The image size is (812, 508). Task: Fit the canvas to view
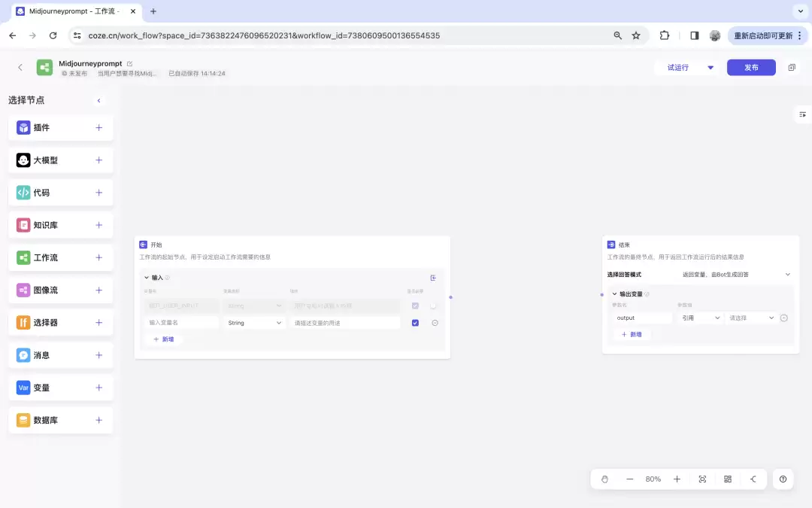tap(702, 479)
